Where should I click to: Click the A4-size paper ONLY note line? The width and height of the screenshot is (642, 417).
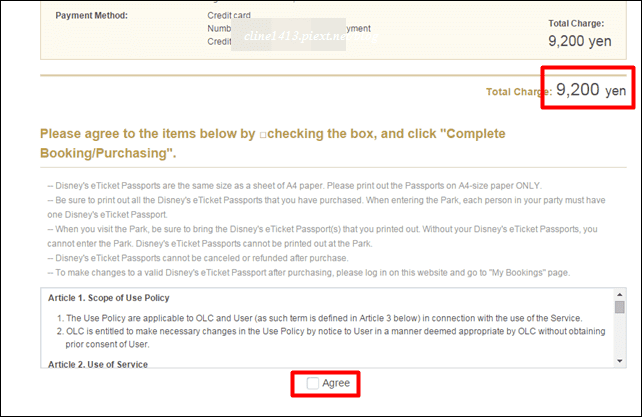294,186
